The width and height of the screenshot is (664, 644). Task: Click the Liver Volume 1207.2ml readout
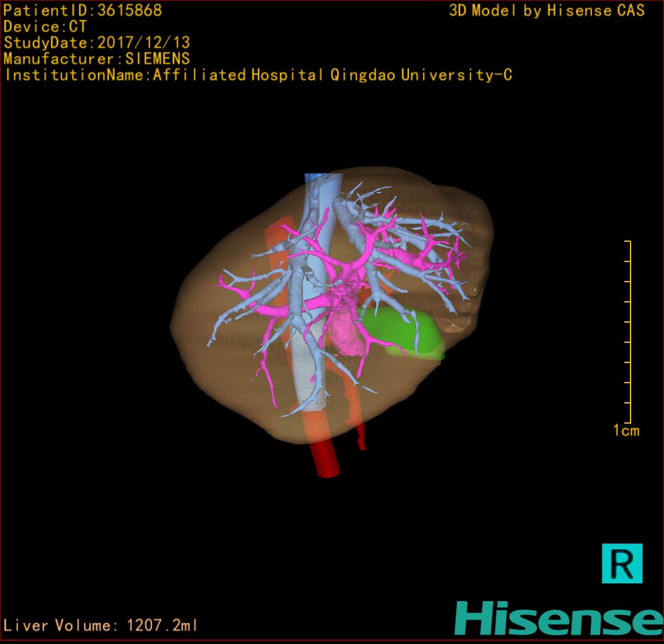[101, 626]
